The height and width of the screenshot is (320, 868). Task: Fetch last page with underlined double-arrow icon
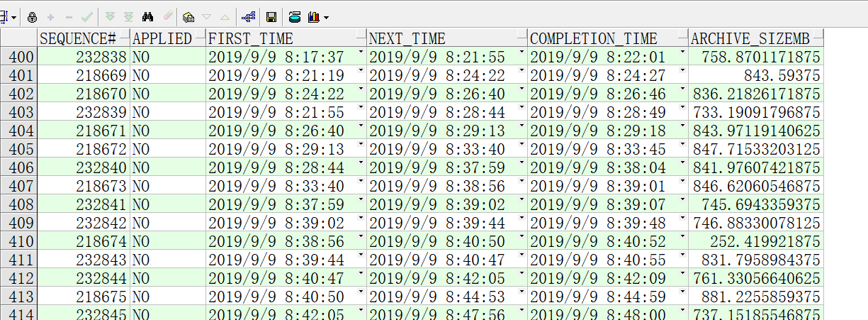point(128,16)
